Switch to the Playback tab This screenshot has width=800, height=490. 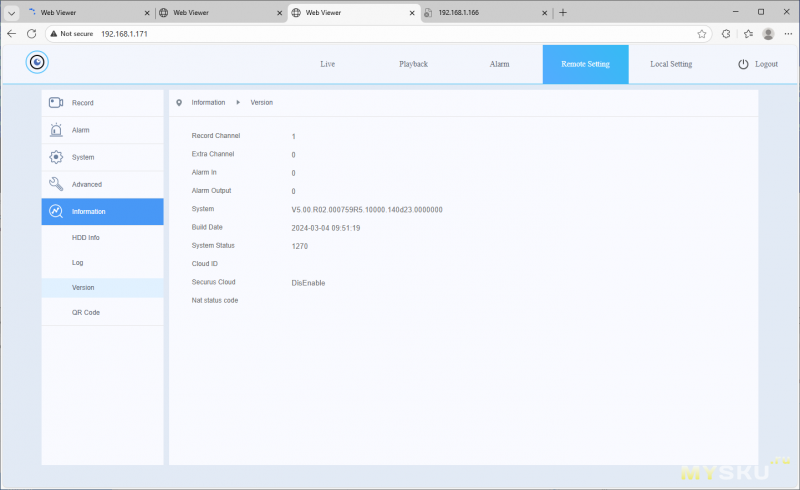point(413,64)
